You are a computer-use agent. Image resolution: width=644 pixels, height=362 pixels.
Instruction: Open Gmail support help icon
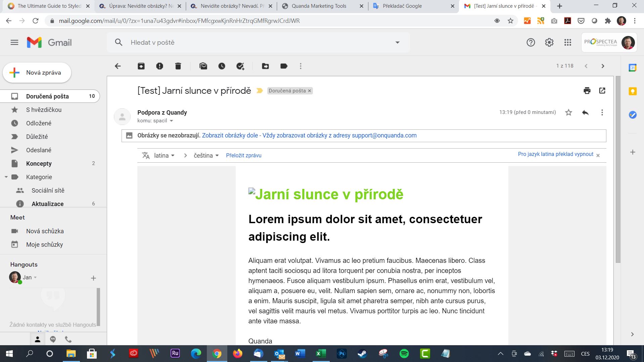(x=531, y=42)
